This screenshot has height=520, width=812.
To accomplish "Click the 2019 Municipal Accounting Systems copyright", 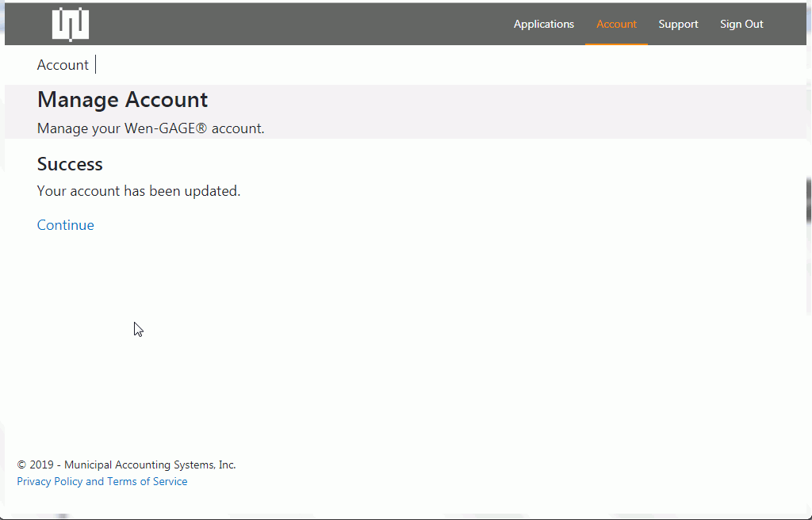I will tap(127, 465).
